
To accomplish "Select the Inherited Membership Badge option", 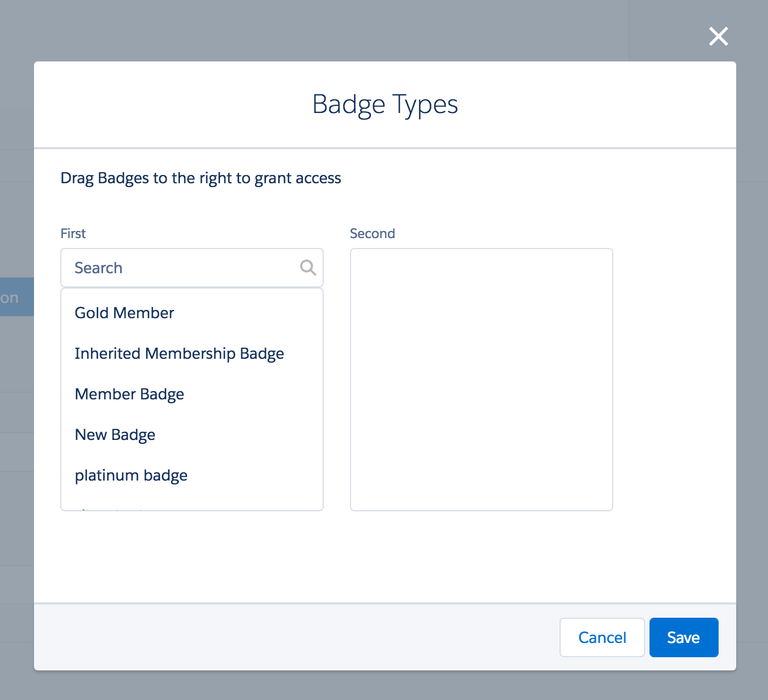I will 179,354.
